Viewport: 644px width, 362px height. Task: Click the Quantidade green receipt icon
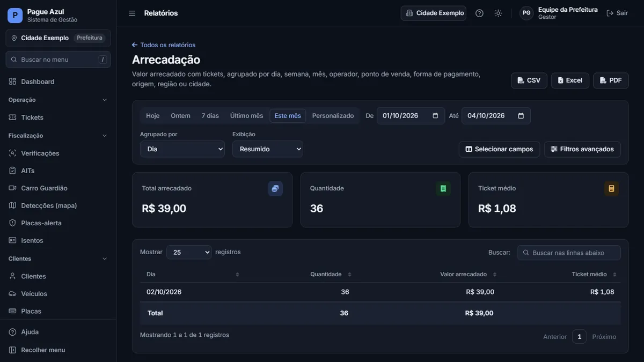443,188
